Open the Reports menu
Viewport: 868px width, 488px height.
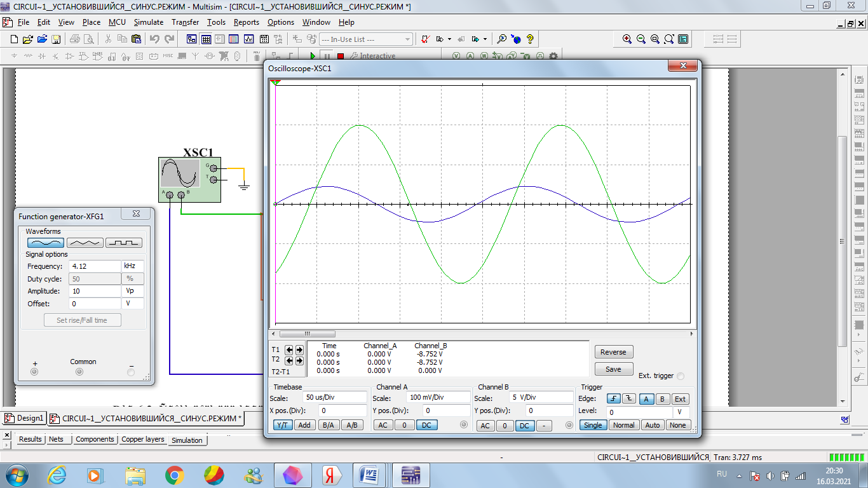click(246, 22)
